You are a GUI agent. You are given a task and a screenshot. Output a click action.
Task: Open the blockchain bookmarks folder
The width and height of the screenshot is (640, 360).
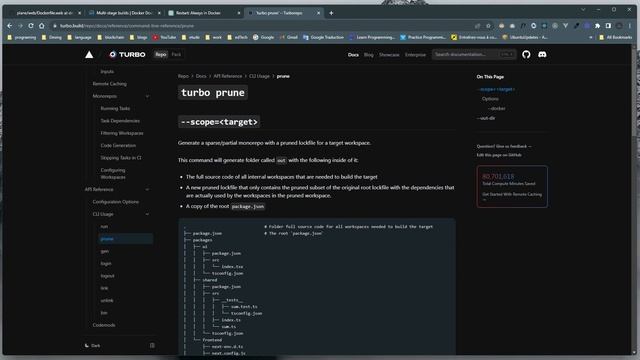click(x=111, y=37)
